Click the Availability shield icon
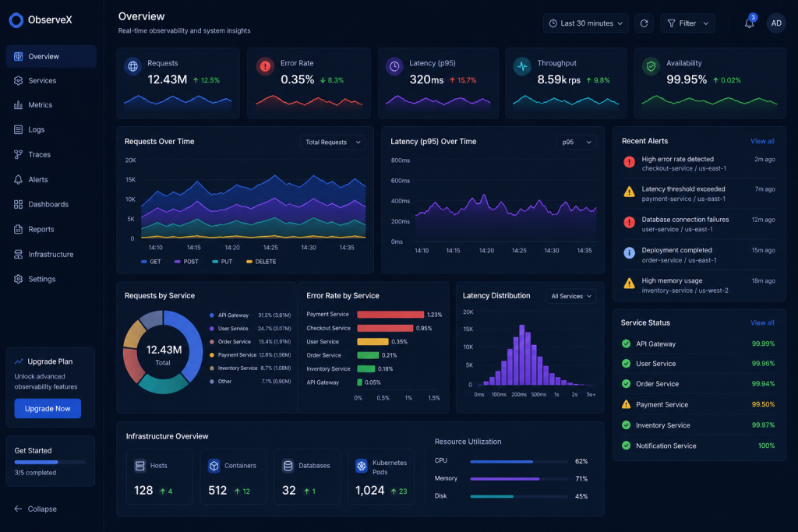The width and height of the screenshot is (798, 532). tap(651, 66)
